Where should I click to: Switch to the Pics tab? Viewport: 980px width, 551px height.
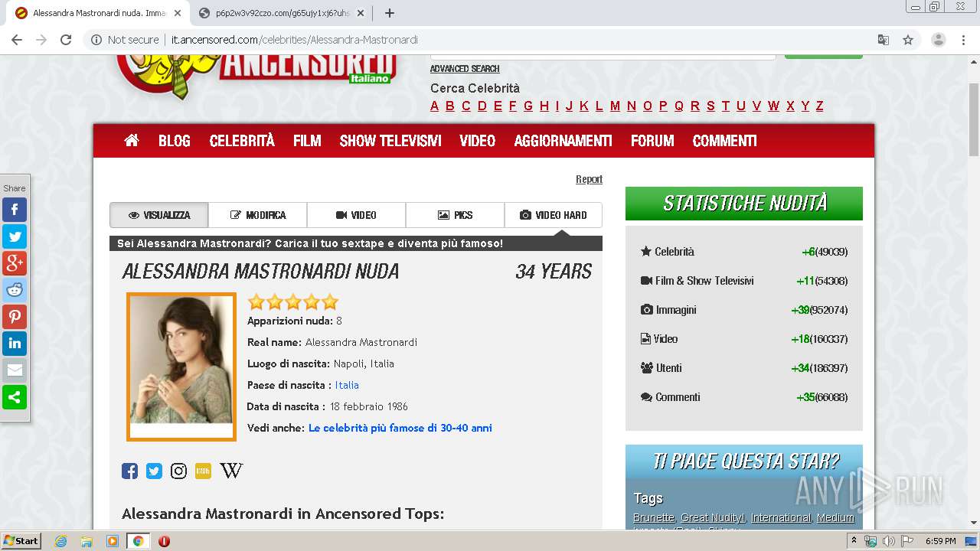[x=456, y=215]
